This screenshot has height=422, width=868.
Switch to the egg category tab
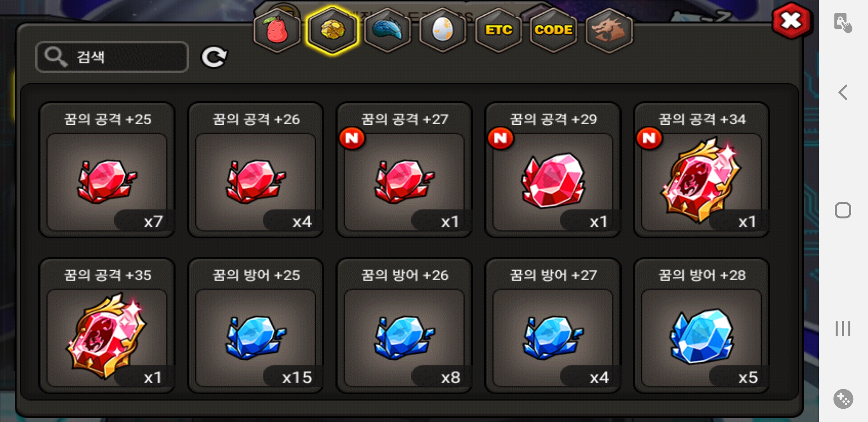pyautogui.click(x=443, y=30)
